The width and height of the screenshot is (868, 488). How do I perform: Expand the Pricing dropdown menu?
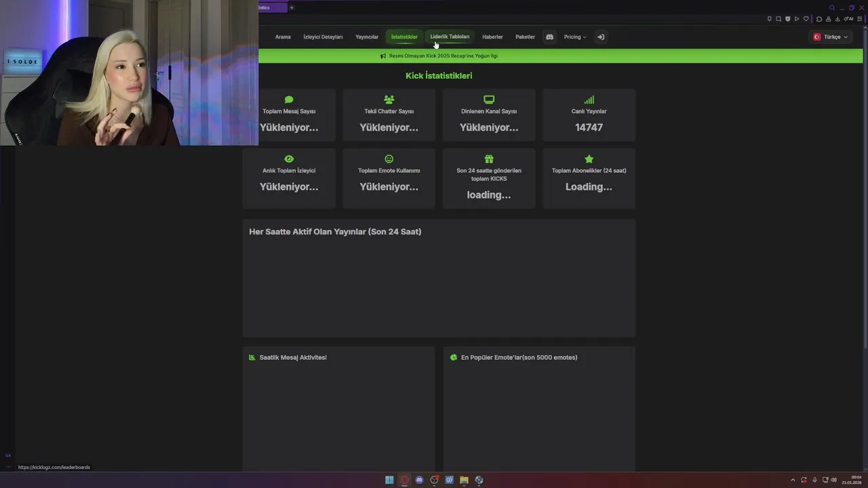pyautogui.click(x=575, y=37)
